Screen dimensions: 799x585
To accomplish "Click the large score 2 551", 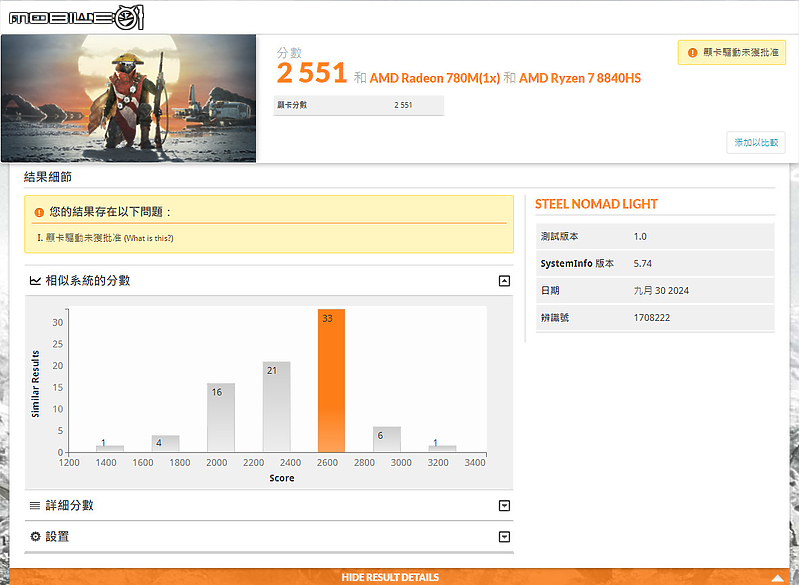I will click(x=312, y=73).
